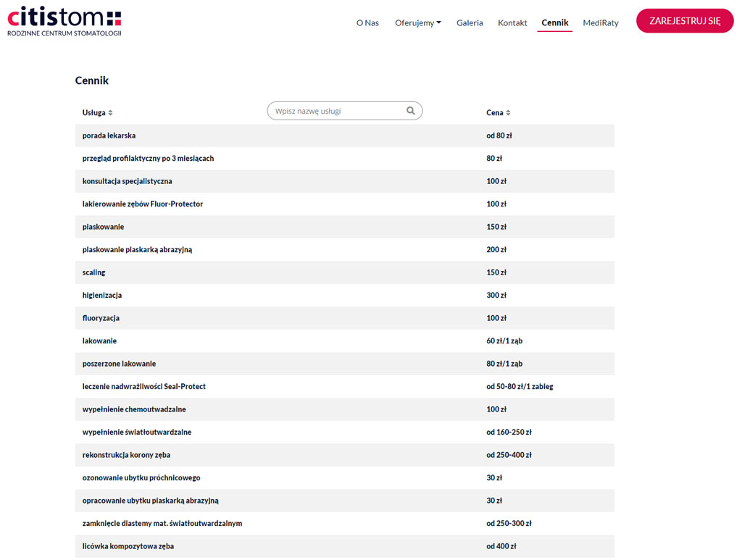Click price 80 zł/1 ząb
The width and height of the screenshot is (742, 560).
pyautogui.click(x=504, y=364)
